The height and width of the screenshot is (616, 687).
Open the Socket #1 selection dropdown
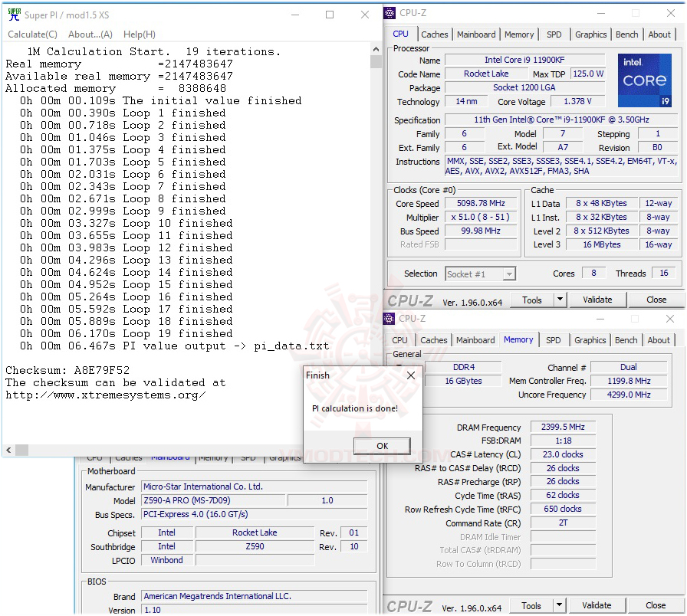[480, 274]
